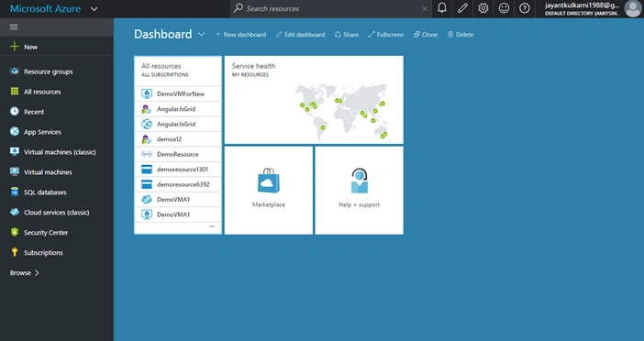Click the Cloud services (classic) icon
644x341 pixels.
tap(15, 212)
